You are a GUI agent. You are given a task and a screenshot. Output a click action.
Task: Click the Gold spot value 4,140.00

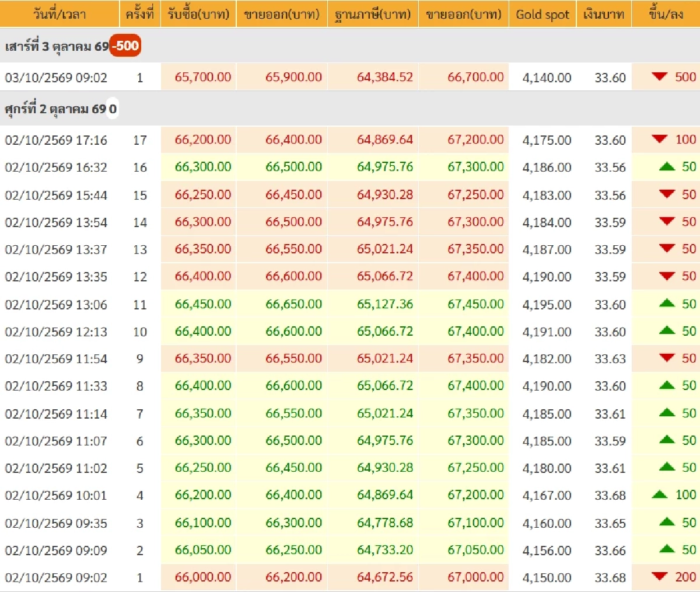click(547, 78)
